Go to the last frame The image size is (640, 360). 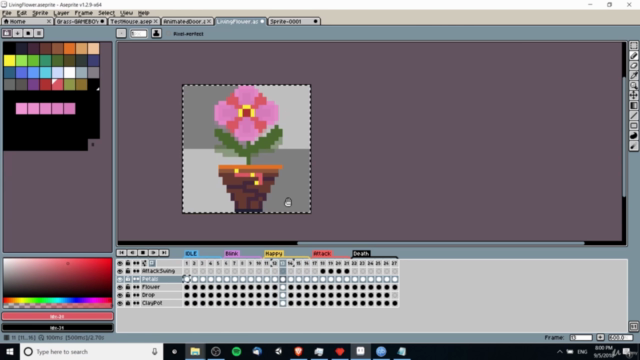(164, 253)
